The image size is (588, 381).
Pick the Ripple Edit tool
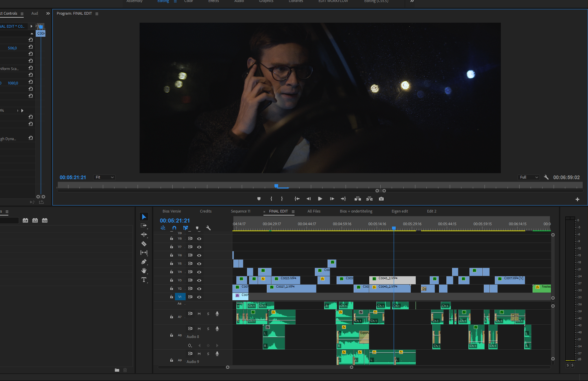click(x=144, y=235)
